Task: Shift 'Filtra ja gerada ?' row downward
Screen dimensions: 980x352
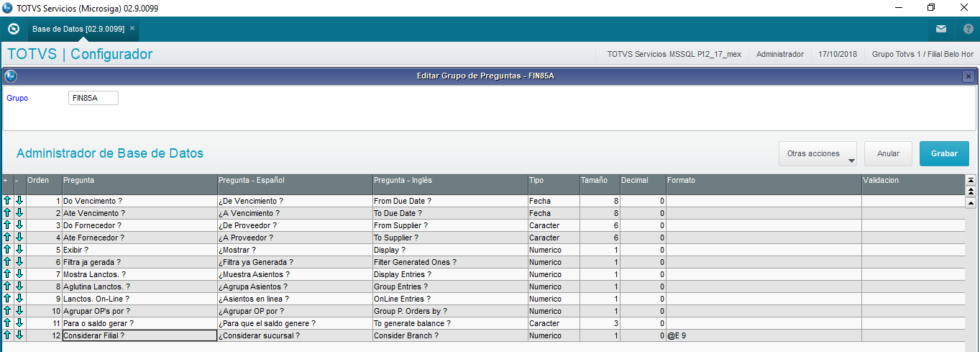Action: click(19, 262)
